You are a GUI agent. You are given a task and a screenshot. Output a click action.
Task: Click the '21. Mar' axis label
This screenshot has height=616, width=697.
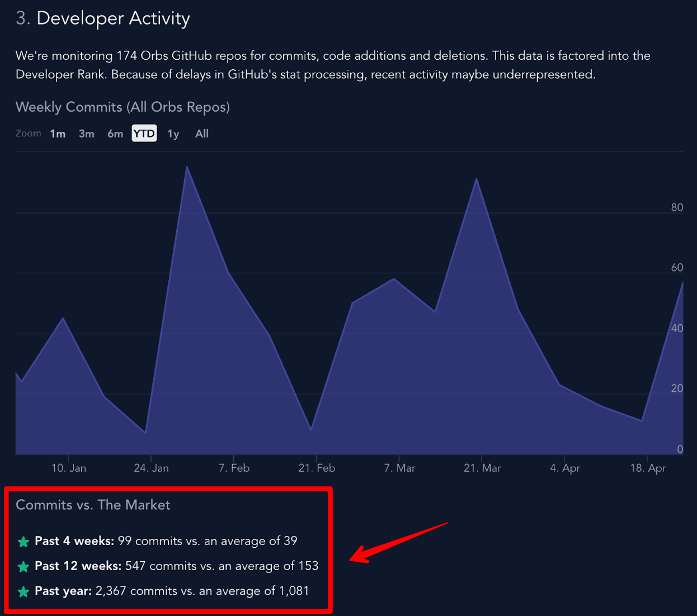point(482,468)
